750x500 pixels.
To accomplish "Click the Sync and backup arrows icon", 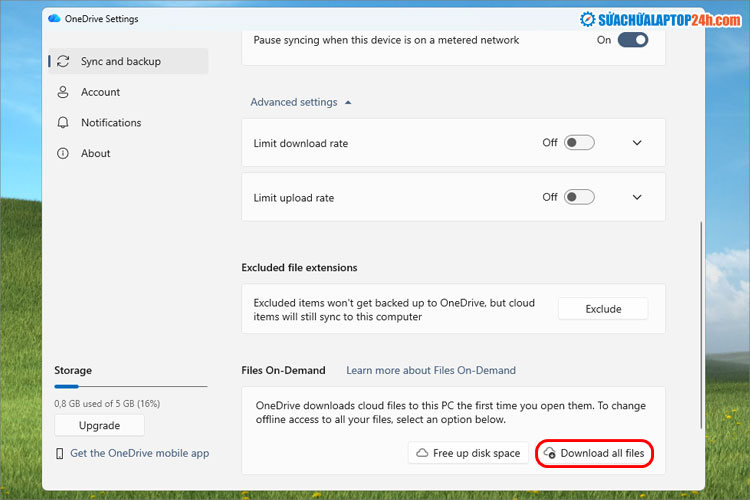I will (64, 62).
